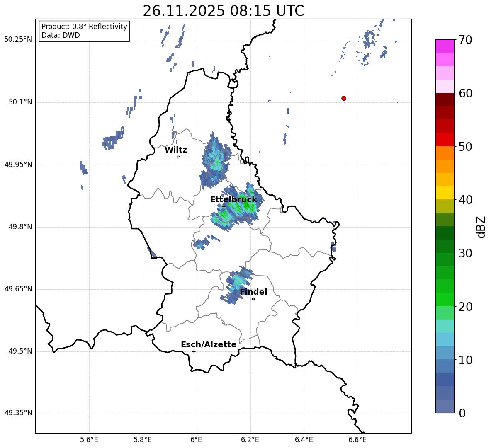Viewport: 491px width, 448px height.
Task: Click the dBZ colorbar axis title
Action: [481, 227]
